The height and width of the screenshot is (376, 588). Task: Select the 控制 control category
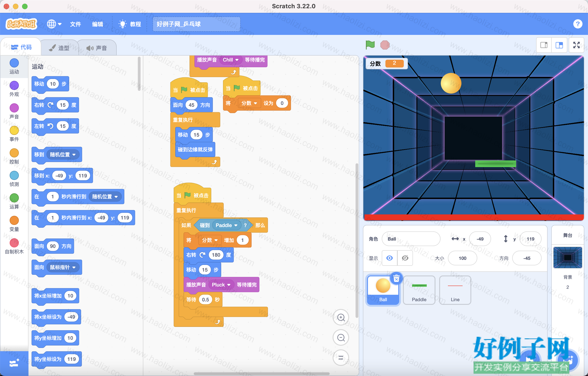[14, 156]
